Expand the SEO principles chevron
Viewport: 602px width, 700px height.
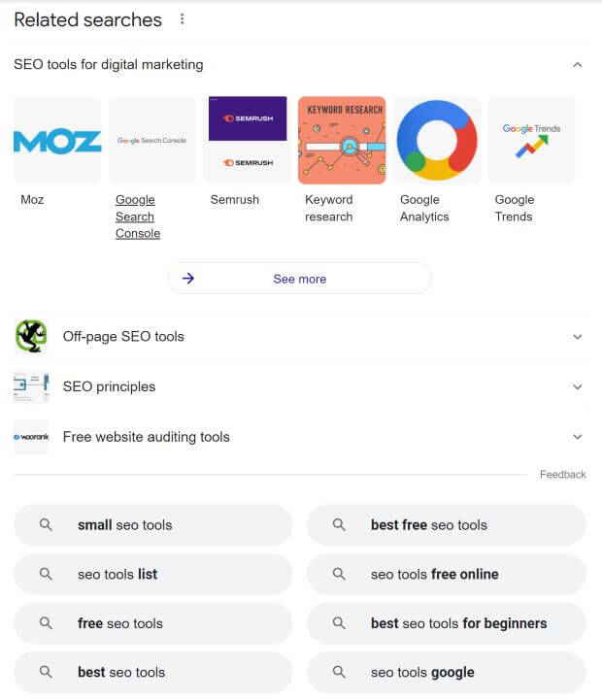click(x=578, y=387)
